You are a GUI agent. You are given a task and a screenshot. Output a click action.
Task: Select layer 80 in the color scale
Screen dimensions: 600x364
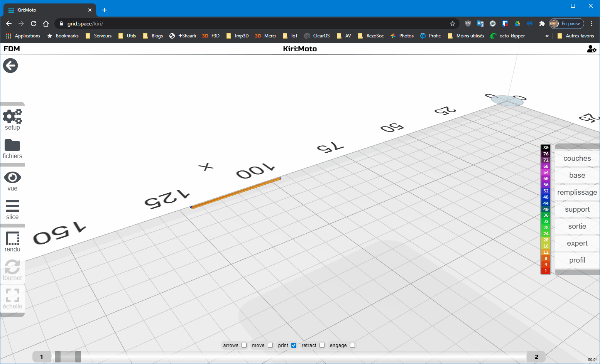coord(546,148)
